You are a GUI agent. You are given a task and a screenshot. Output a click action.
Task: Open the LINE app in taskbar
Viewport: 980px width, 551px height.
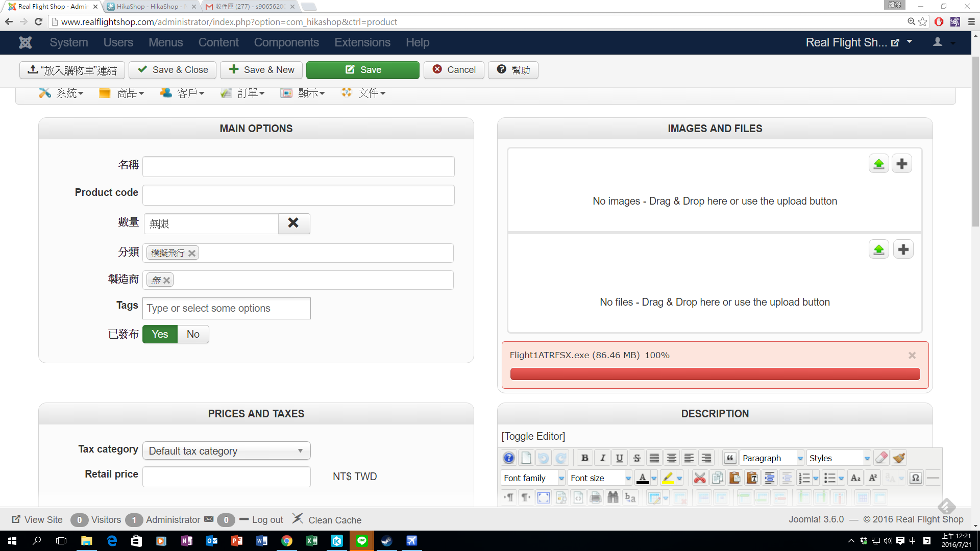point(362,541)
